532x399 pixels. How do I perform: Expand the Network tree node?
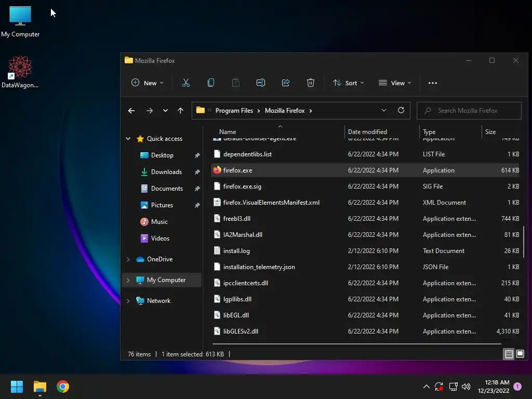point(128,301)
